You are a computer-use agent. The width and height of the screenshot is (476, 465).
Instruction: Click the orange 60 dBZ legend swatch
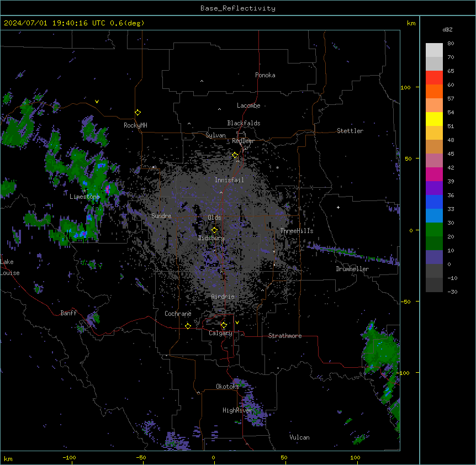tap(434, 91)
